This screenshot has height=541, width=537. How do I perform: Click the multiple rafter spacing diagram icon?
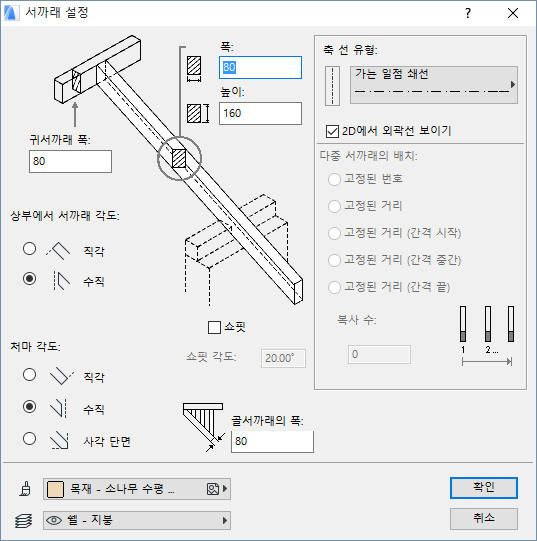(487, 336)
